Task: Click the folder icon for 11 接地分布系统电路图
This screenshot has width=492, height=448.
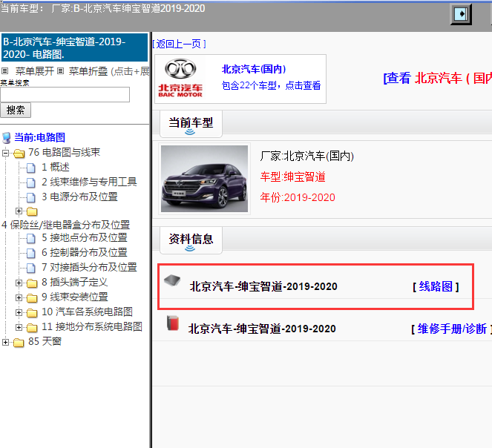Action: (x=32, y=328)
